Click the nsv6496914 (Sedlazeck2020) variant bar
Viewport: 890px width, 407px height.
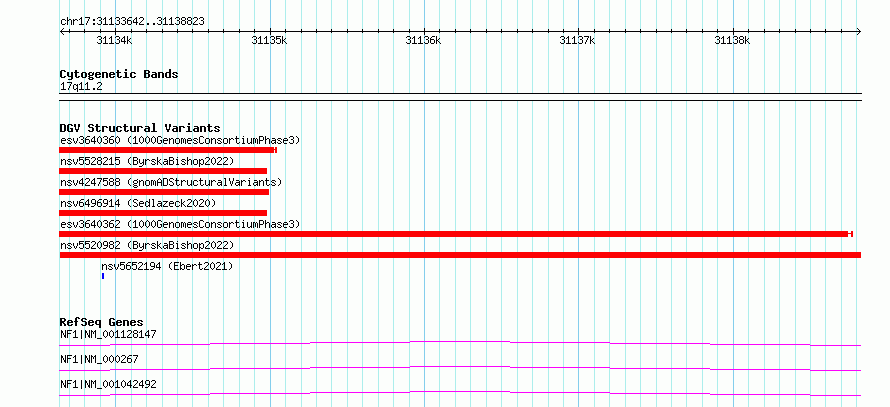[163, 213]
